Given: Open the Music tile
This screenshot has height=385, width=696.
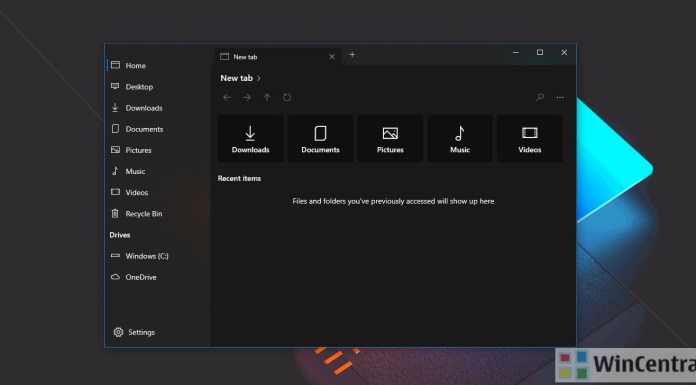Looking at the screenshot, I should (460, 139).
